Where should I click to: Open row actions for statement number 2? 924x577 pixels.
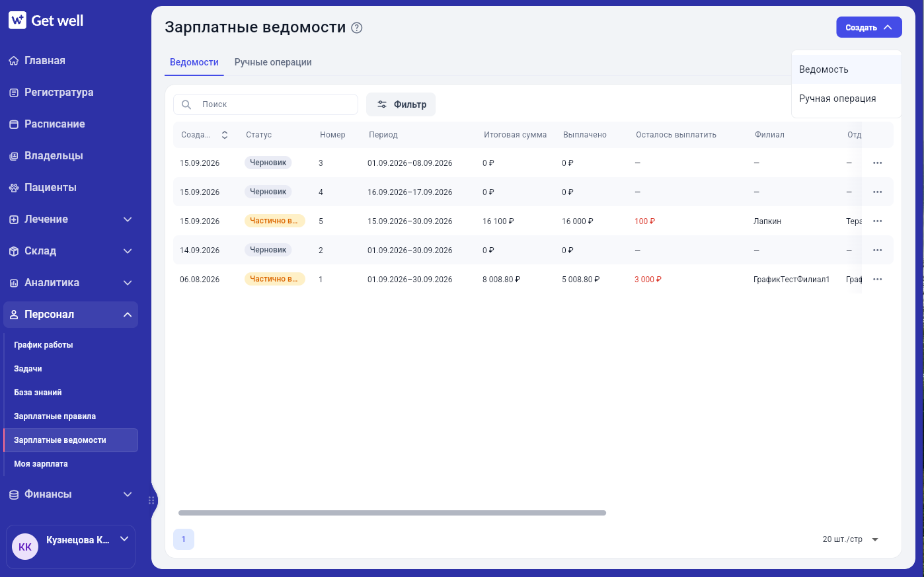coord(878,250)
